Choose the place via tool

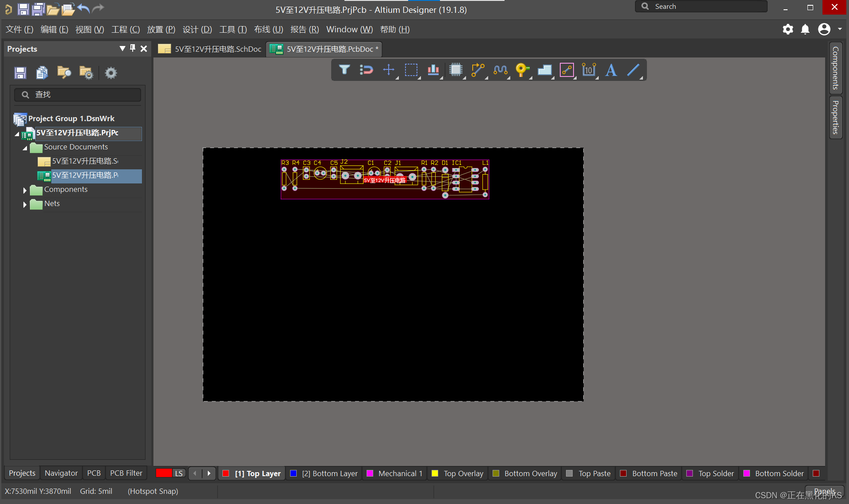pos(522,70)
